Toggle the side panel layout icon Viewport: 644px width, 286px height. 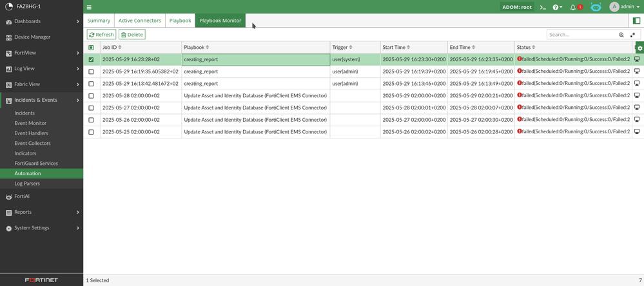636,21
